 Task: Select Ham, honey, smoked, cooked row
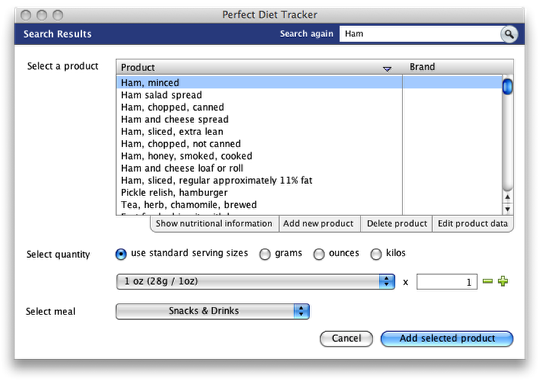click(x=309, y=156)
